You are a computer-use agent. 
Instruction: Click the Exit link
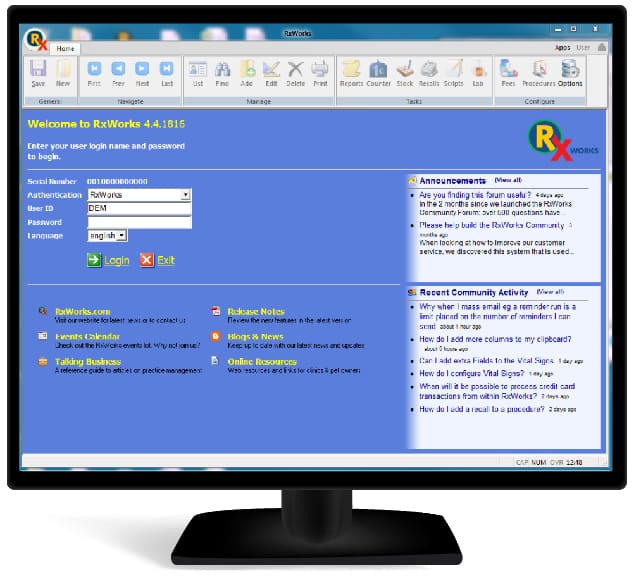(166, 260)
